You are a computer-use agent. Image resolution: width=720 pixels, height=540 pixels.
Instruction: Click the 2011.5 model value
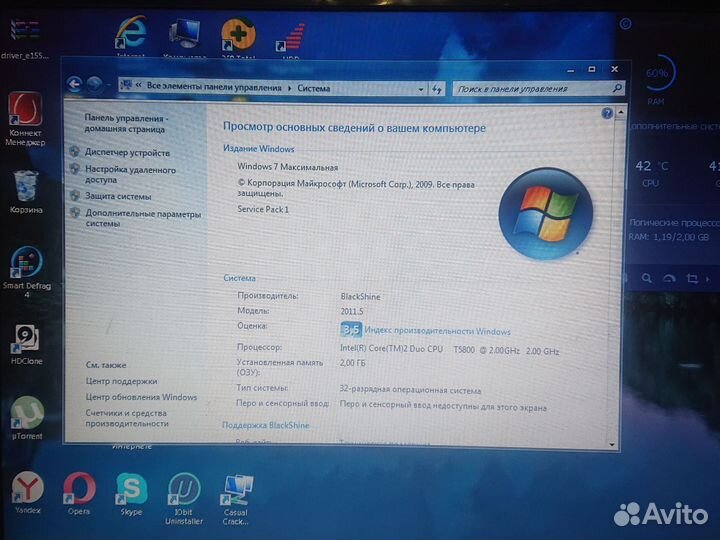tap(352, 311)
